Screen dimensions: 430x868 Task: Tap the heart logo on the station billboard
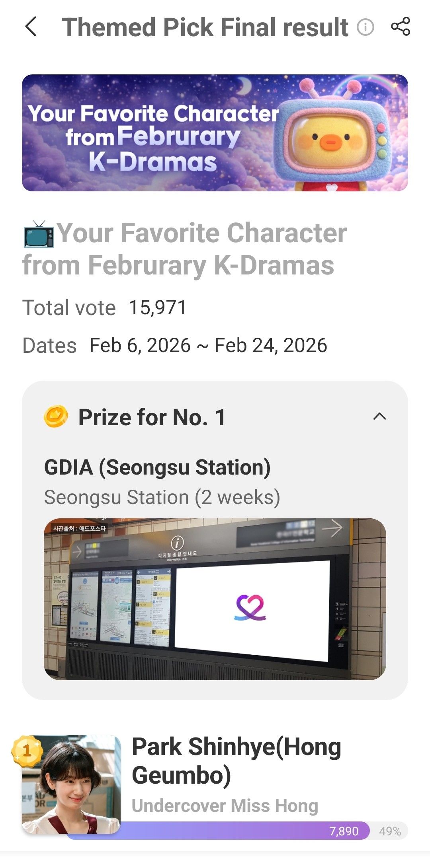click(x=250, y=607)
